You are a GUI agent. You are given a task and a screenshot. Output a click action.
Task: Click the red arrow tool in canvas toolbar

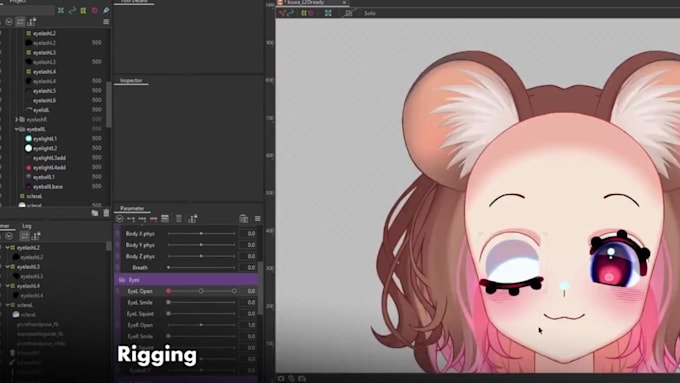283,13
